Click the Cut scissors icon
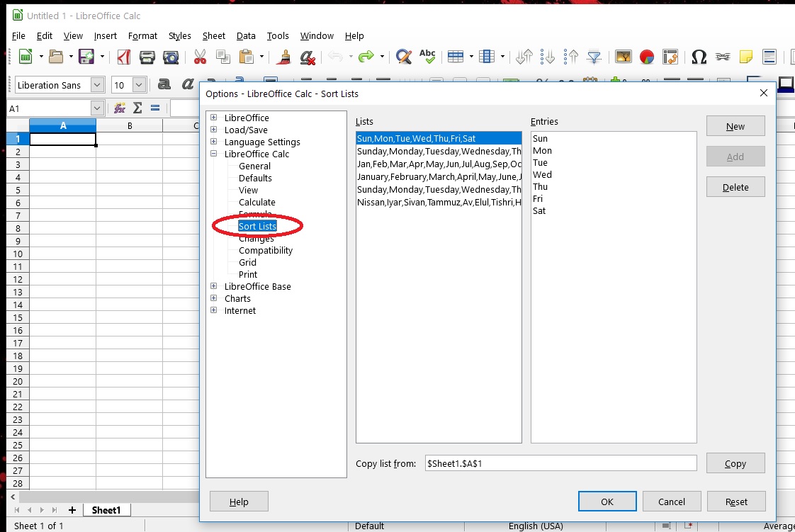 [201, 57]
